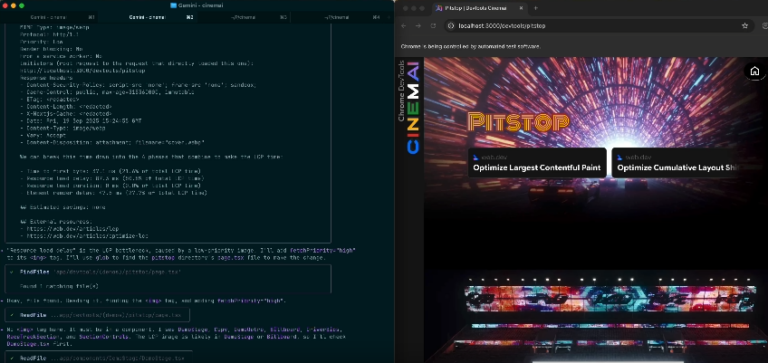View site information icon in address bar

click(452, 25)
